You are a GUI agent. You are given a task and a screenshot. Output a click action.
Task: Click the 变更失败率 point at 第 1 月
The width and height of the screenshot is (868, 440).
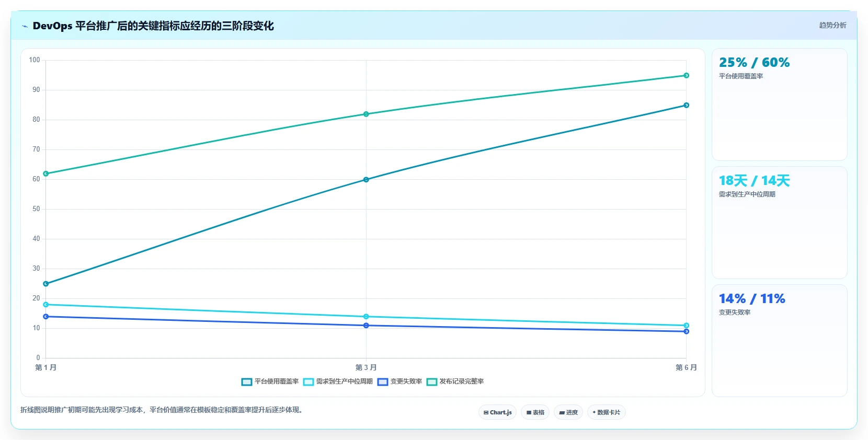pyautogui.click(x=46, y=317)
